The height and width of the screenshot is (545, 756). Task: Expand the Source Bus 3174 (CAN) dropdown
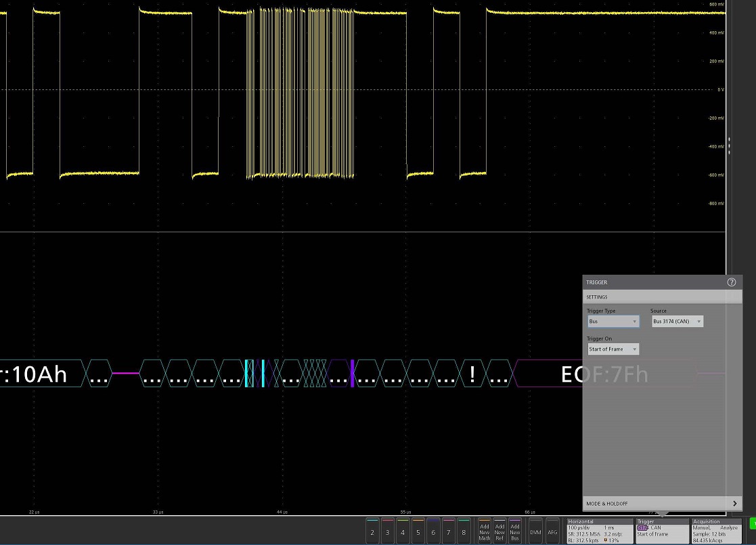[677, 322]
